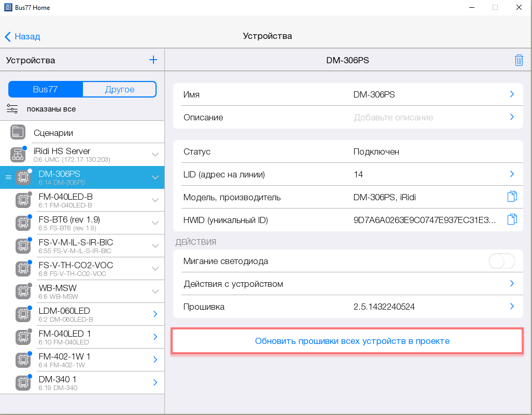
Task: Copy the model and manufacturer value
Action: 512,197
